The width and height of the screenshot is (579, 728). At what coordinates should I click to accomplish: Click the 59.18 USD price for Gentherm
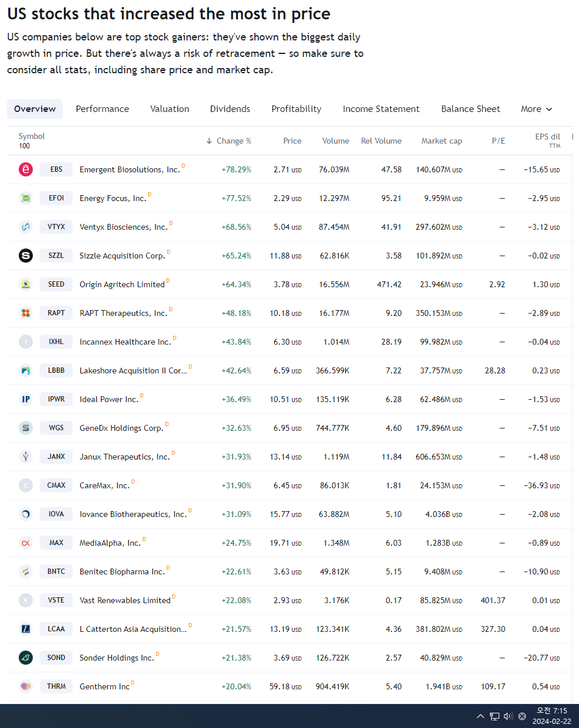click(285, 686)
